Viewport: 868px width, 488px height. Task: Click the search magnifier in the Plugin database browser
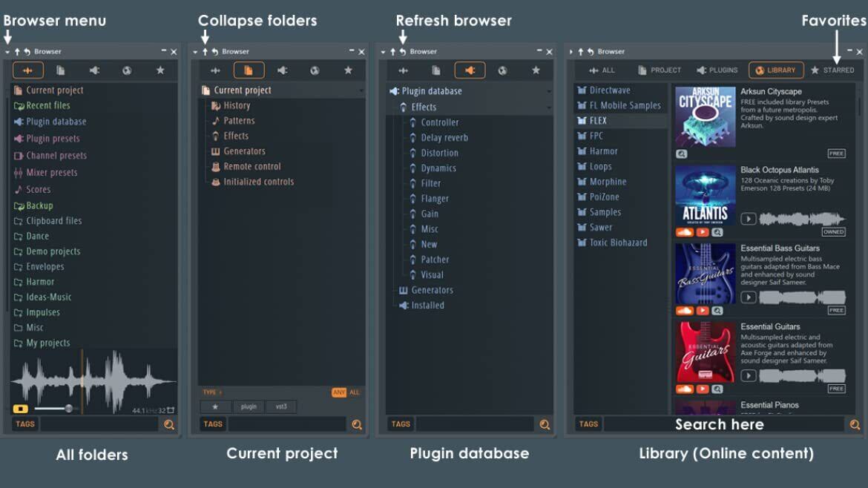click(x=545, y=424)
